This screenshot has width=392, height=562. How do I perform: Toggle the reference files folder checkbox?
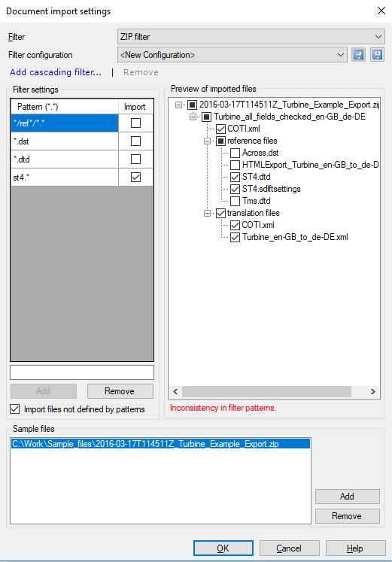[220, 141]
